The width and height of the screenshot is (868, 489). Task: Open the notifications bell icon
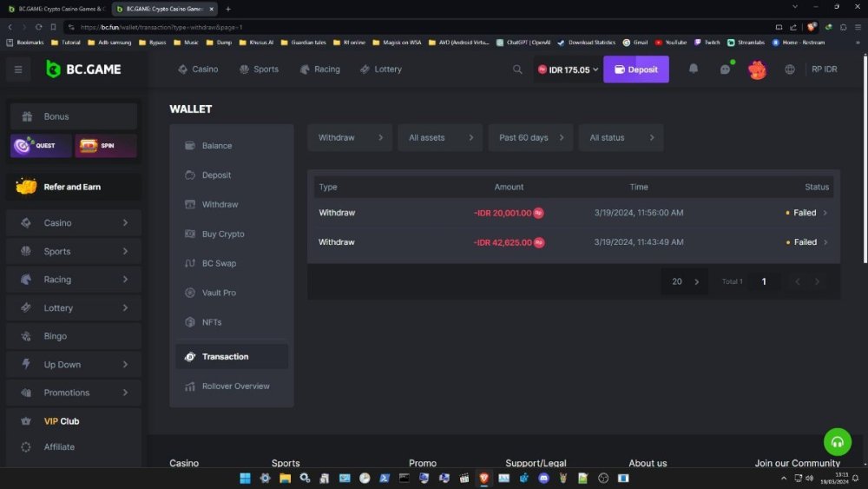[693, 69]
